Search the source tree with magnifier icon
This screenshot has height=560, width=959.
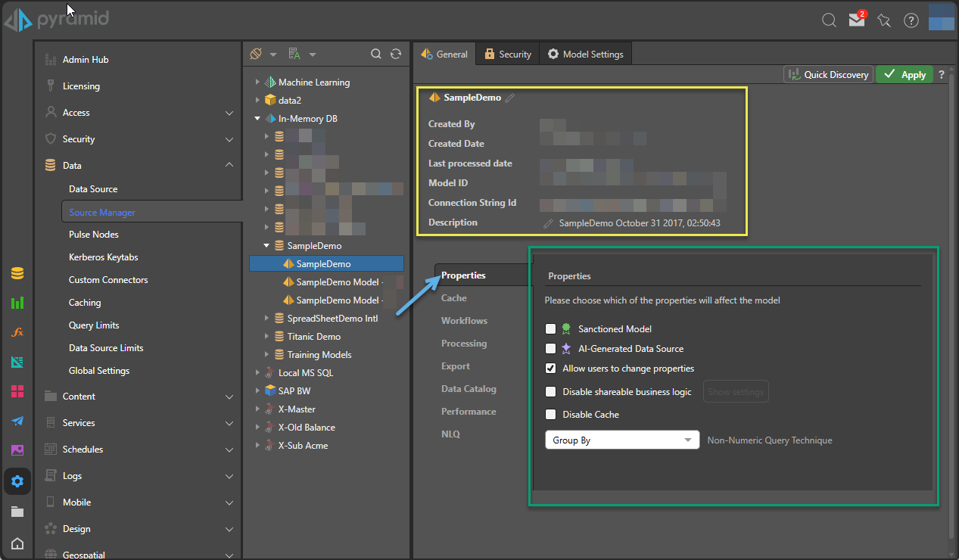click(375, 54)
